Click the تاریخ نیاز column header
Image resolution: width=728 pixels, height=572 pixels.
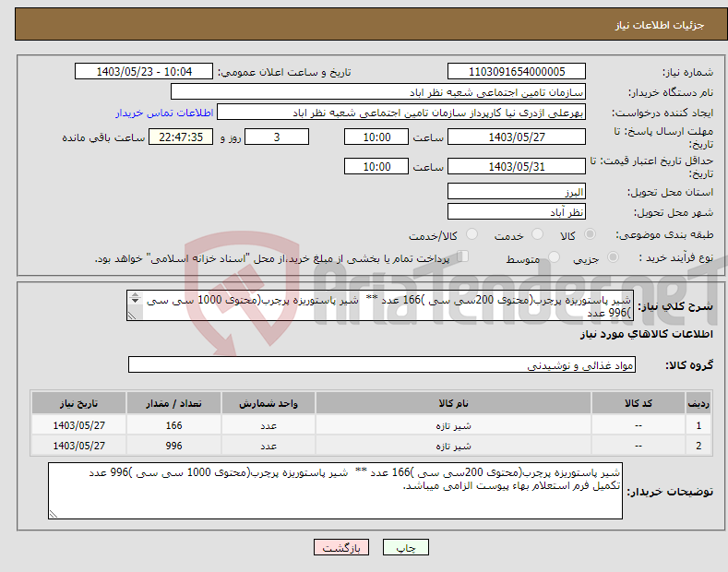79,403
